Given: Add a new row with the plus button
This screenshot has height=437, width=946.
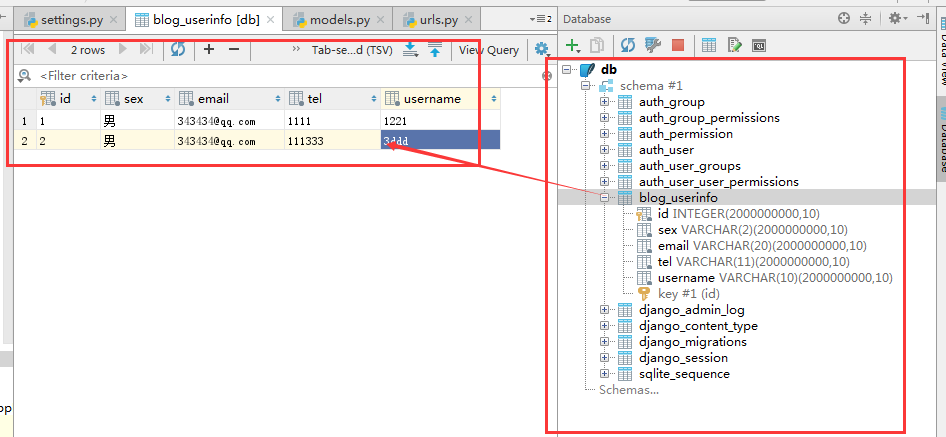Looking at the screenshot, I should pyautogui.click(x=209, y=49).
